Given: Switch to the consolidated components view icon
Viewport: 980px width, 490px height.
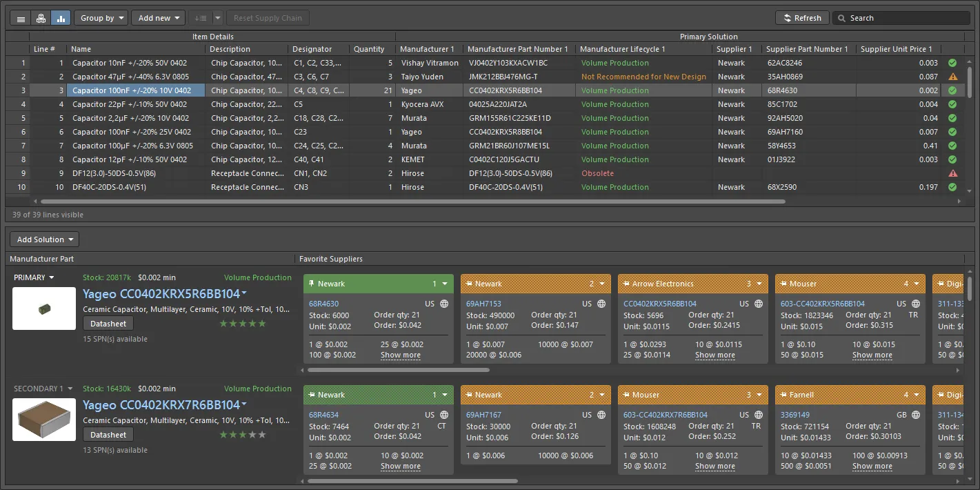Looking at the screenshot, I should click(41, 18).
